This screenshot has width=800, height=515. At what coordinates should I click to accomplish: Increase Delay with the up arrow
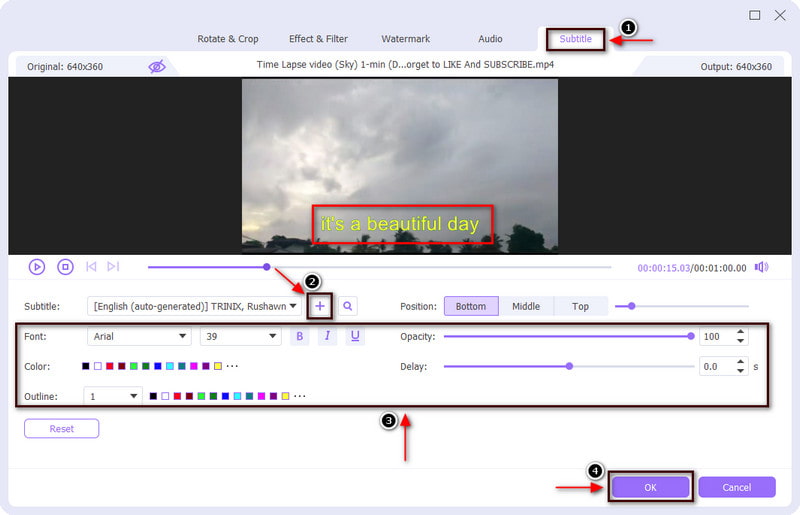coord(740,362)
